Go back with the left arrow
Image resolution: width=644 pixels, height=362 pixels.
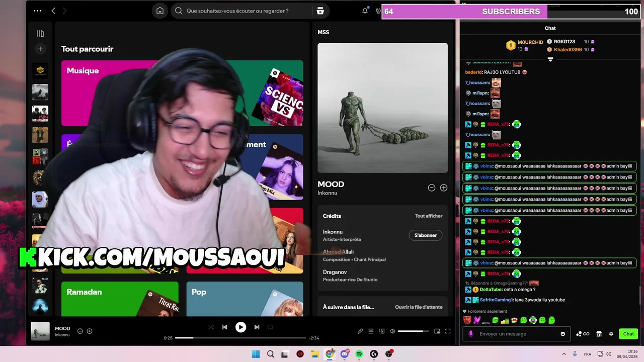point(53,11)
